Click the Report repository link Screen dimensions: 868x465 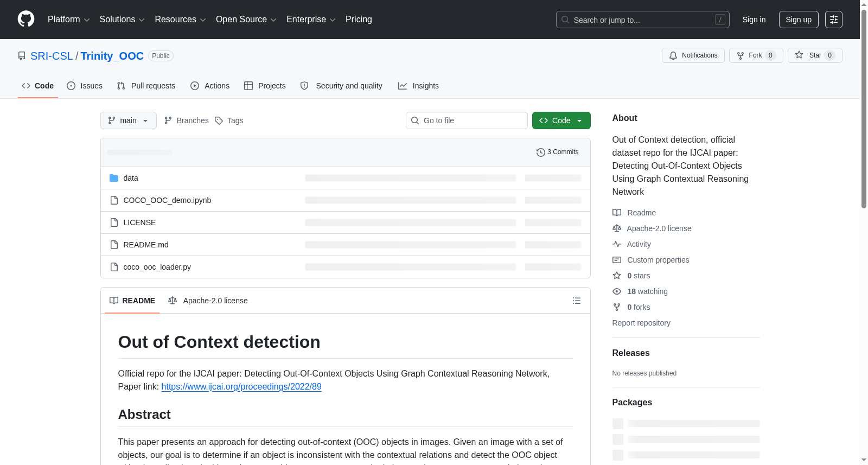641,323
